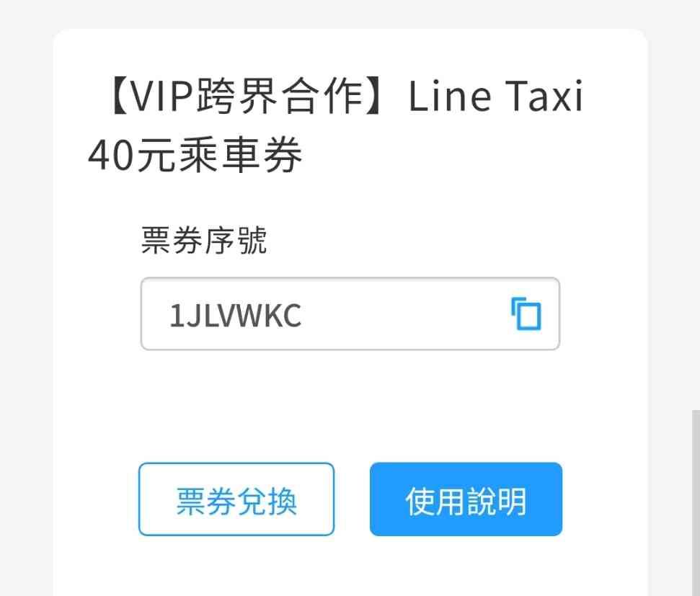Click the gray background above the card

click(x=350, y=14)
